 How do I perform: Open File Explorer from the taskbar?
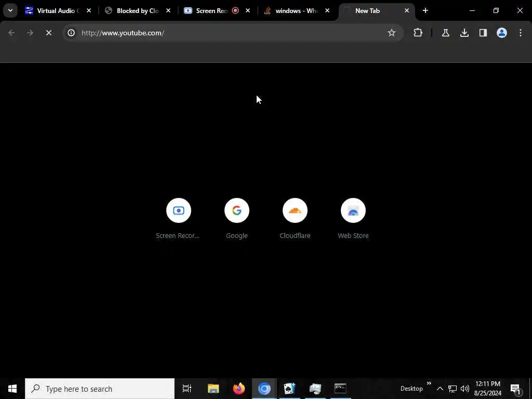214,389
